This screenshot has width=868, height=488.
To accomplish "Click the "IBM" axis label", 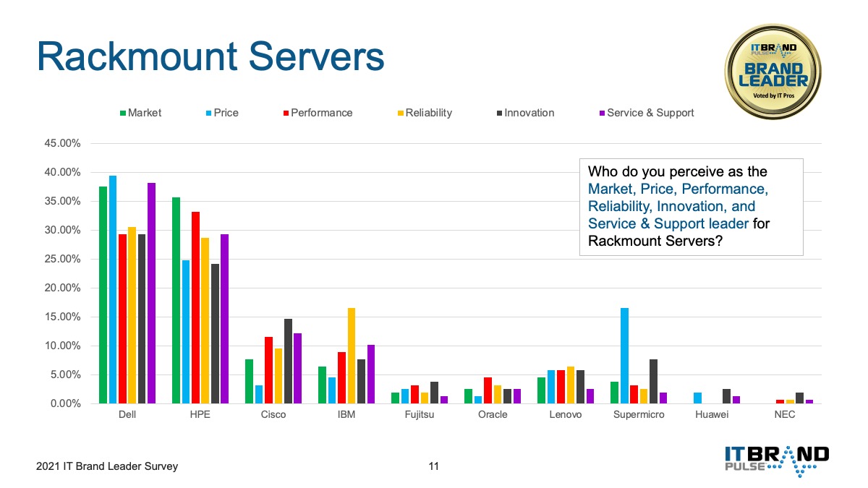I will [x=346, y=415].
